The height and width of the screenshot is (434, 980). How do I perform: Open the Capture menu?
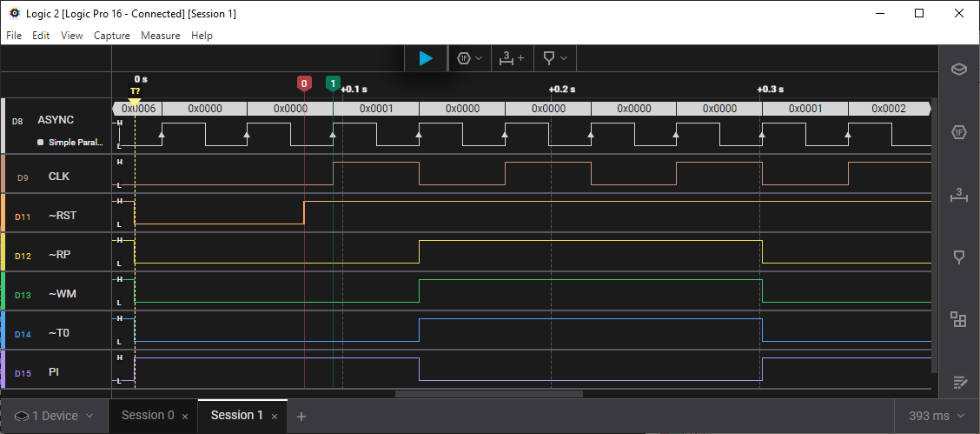click(112, 36)
